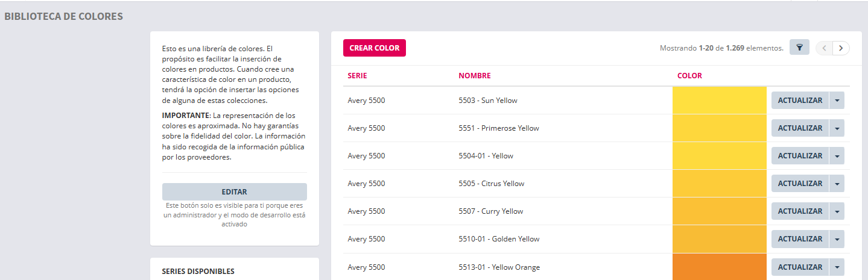The width and height of the screenshot is (868, 280).
Task: Expand dropdown next to Sun Yellow Actualizar
Action: pos(837,101)
